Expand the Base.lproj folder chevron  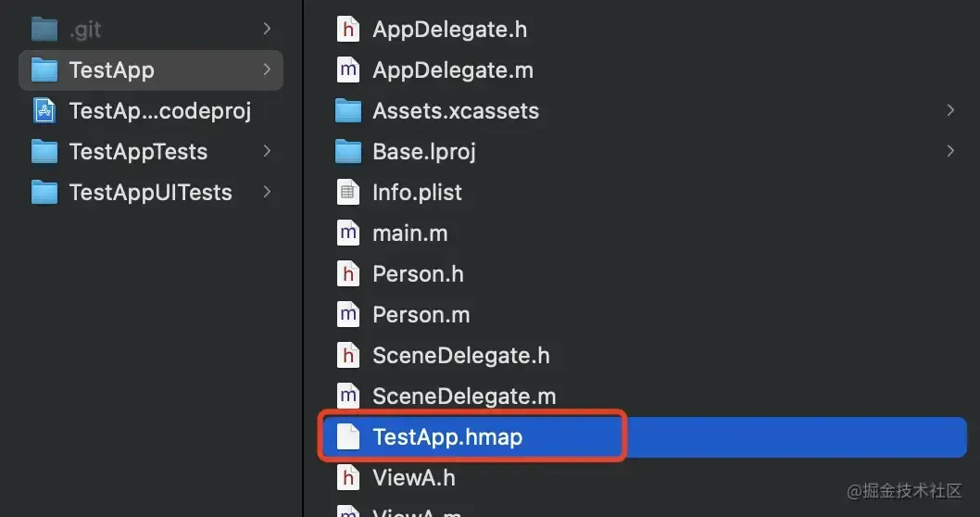tap(950, 152)
